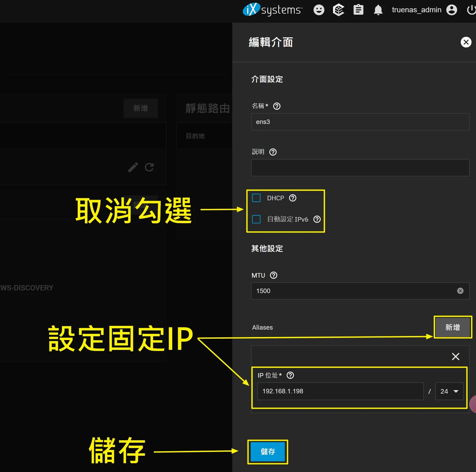476x472 pixels.
Task: Open the netmask 24 dropdown
Action: [449, 391]
